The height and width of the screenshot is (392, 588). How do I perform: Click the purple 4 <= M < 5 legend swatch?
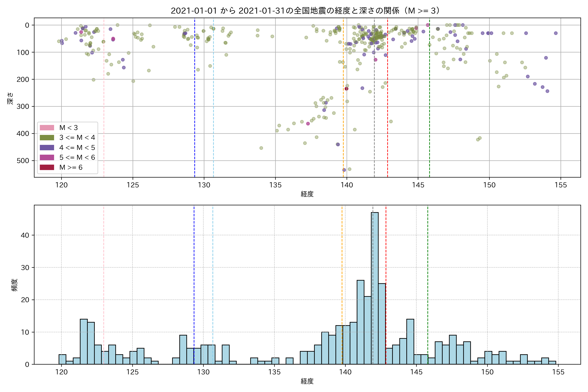(47, 147)
